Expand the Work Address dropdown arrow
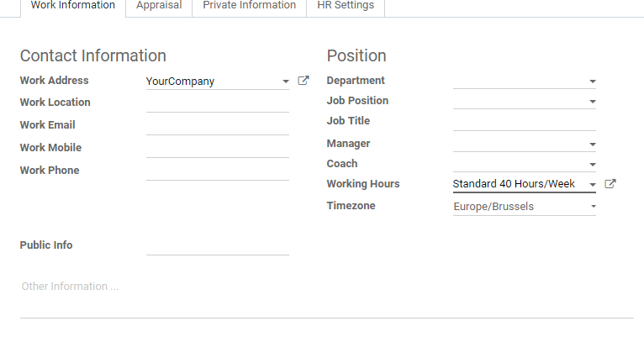Screen dimensions: 644x358 (x=286, y=82)
